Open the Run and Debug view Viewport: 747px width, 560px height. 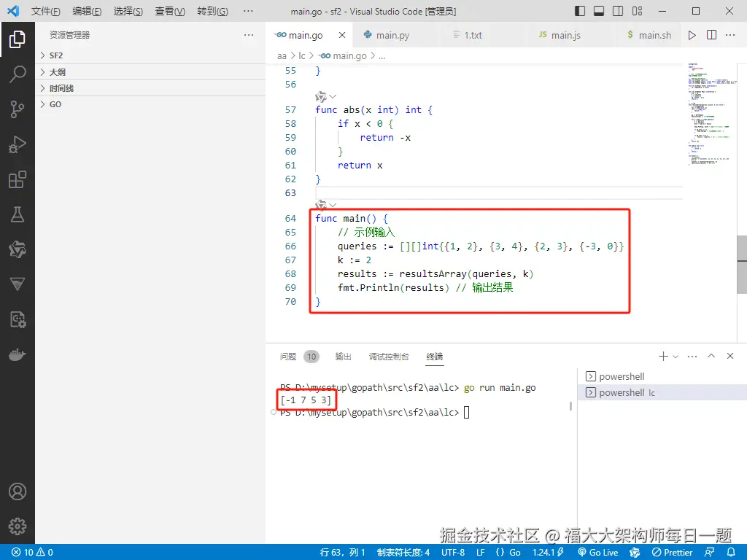point(18,144)
